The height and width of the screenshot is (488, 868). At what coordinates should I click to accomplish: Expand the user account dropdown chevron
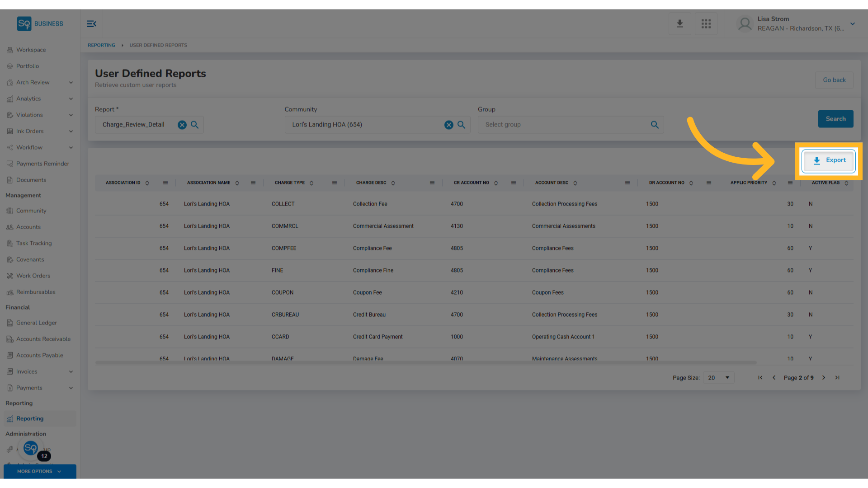[x=853, y=24]
